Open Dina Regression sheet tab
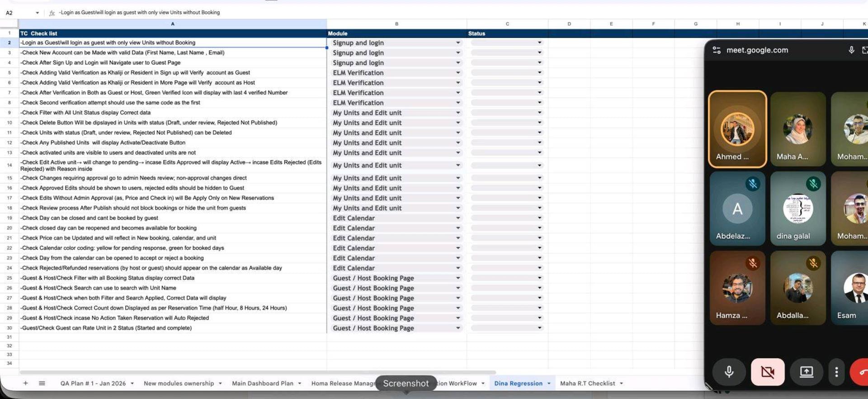 [518, 383]
